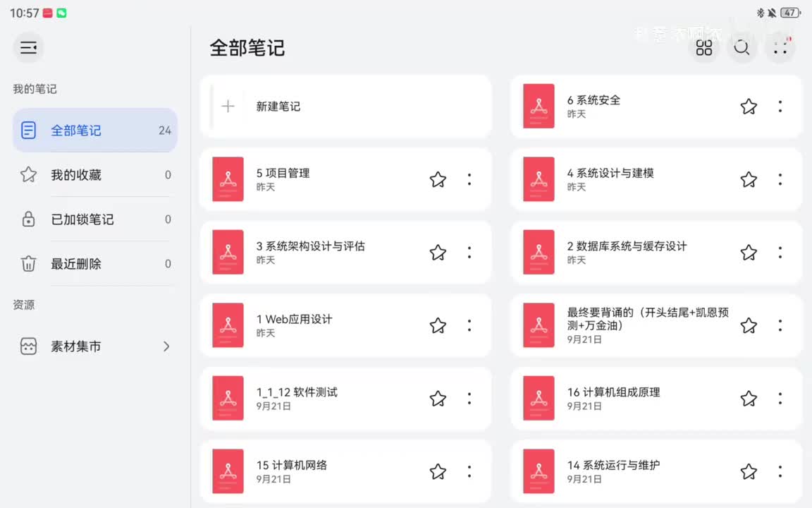Favorite the 3 系统架构设计与评估 note

(x=438, y=253)
